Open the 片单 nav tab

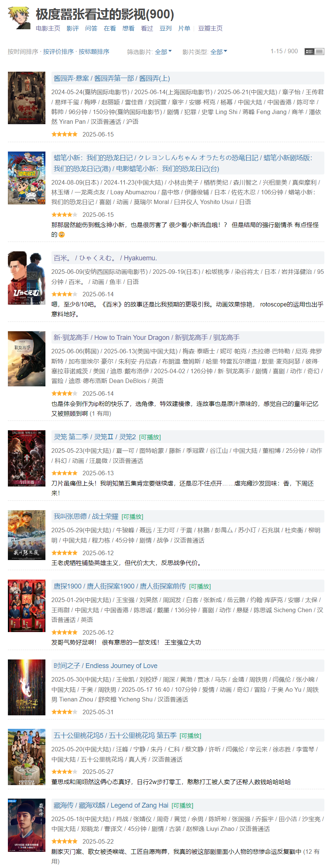[x=184, y=29]
